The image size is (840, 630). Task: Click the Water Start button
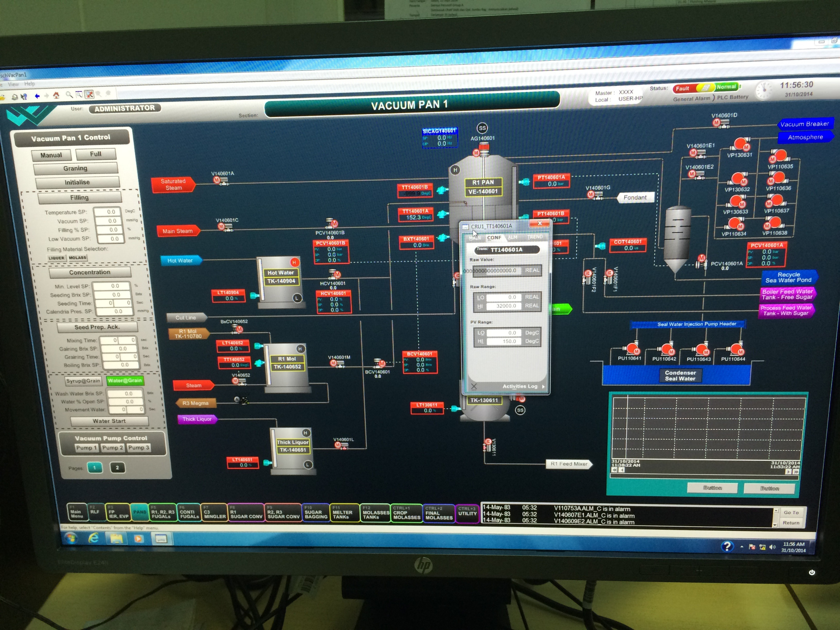(x=109, y=421)
